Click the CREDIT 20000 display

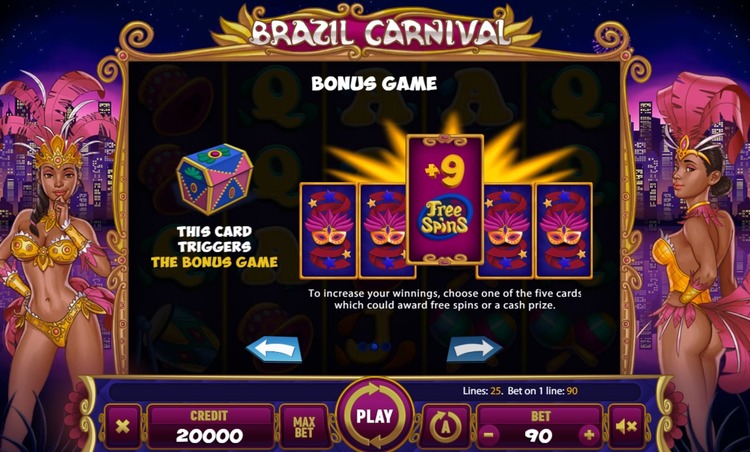pos(210,426)
